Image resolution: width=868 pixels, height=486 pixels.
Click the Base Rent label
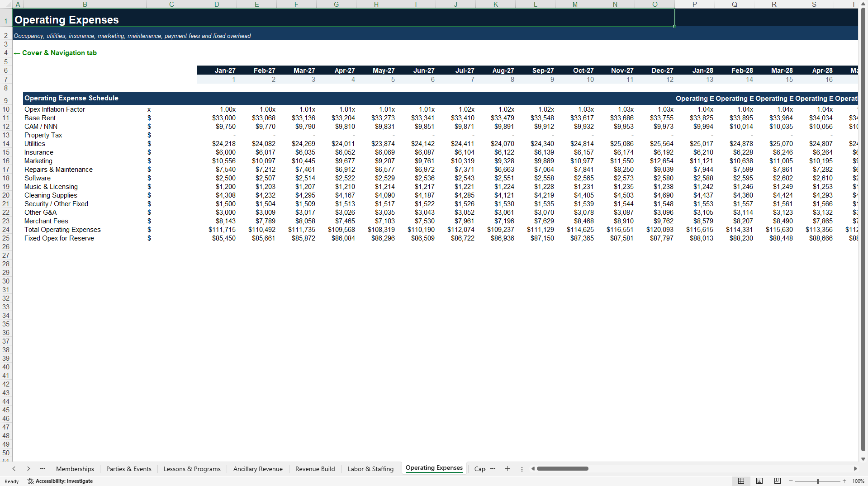tap(40, 118)
